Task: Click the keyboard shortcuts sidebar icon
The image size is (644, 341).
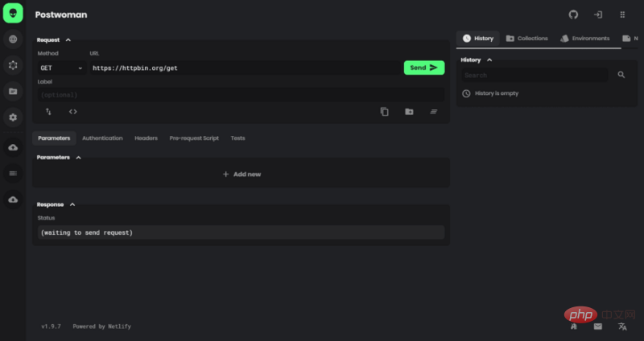Action: tap(13, 173)
